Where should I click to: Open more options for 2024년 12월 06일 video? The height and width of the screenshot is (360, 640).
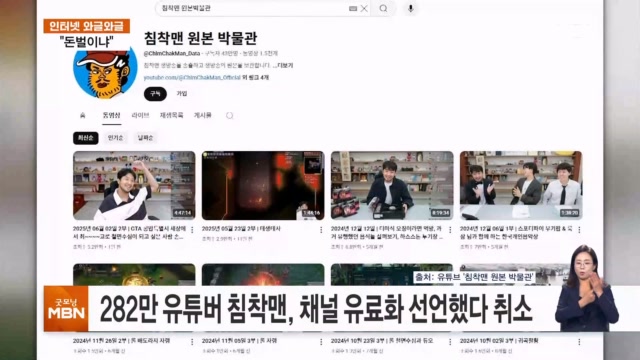point(579,230)
